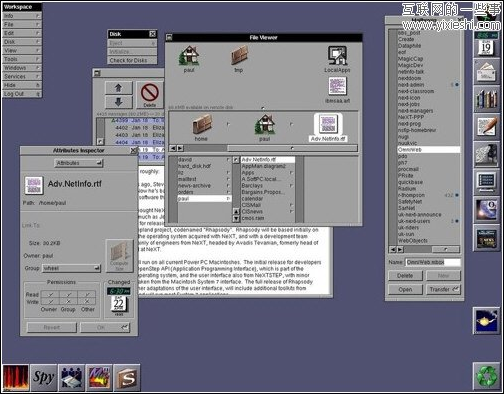Click the people group app icon
Screen dimensions: 504x394
click(71, 378)
